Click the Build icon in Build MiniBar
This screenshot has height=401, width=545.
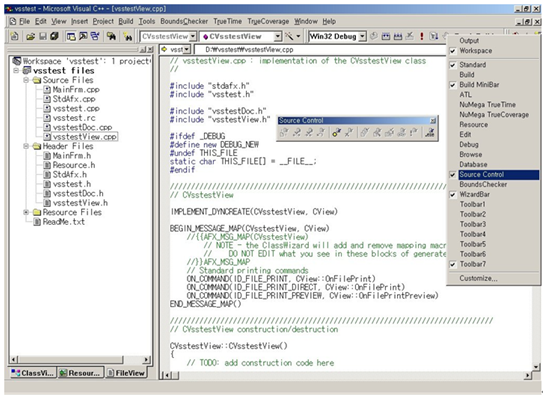pos(386,36)
